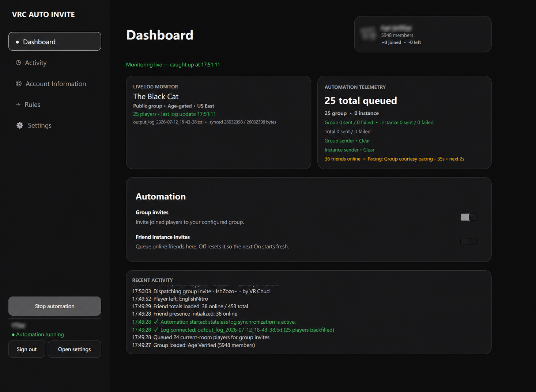Click the Group loaded: Age Verified entry
536x392 pixels.
194,345
